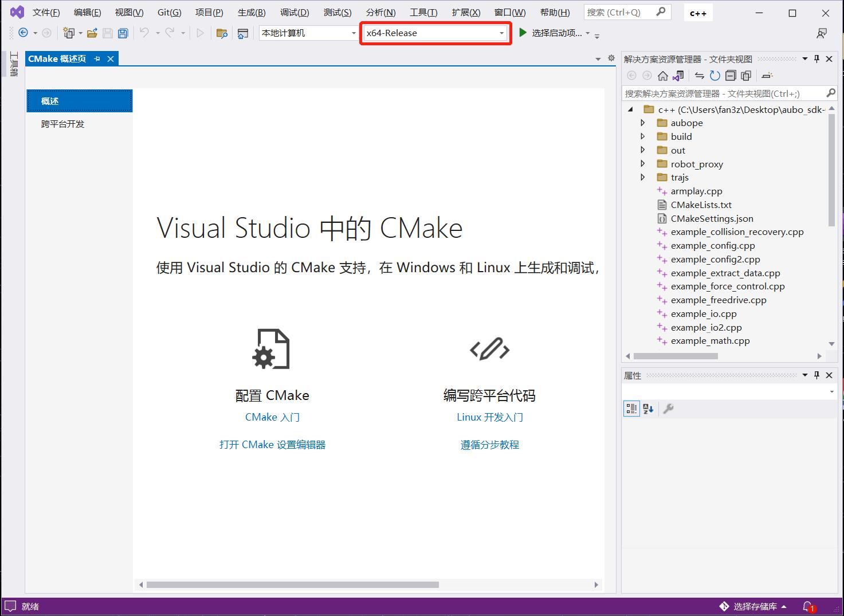The width and height of the screenshot is (844, 616).
Task: Open the 生成(B) build menu
Action: (x=252, y=12)
